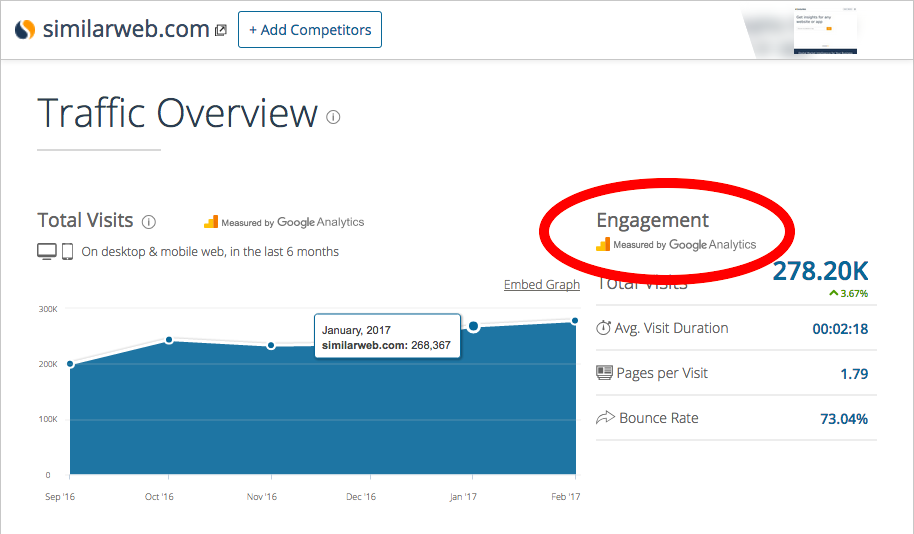Click Google Analytics badge under Engagement
Image resolution: width=914 pixels, height=534 pixels.
[x=676, y=244]
